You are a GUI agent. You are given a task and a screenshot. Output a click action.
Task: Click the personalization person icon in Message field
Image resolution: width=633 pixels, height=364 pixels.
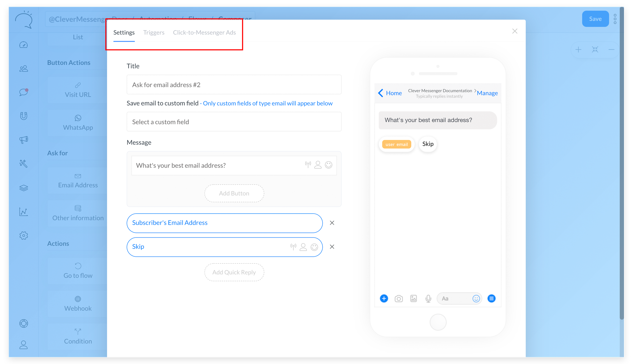[318, 165]
